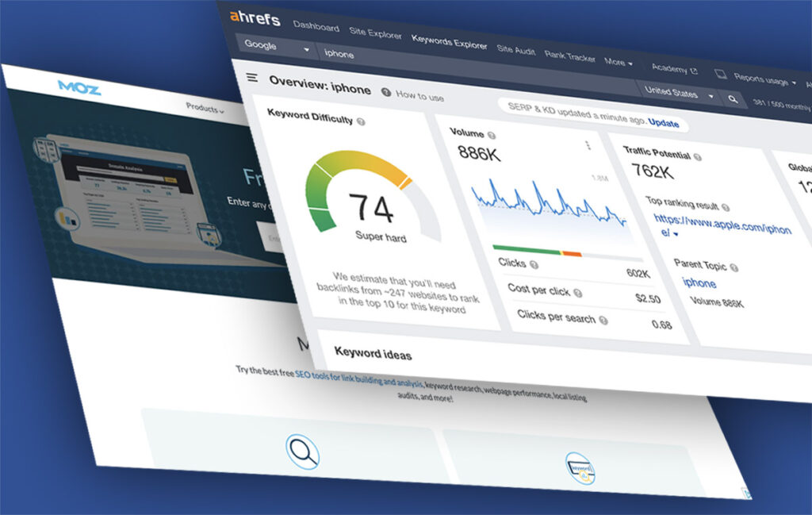
Task: Click the Traffic Potential question mark icon
Action: click(x=696, y=156)
